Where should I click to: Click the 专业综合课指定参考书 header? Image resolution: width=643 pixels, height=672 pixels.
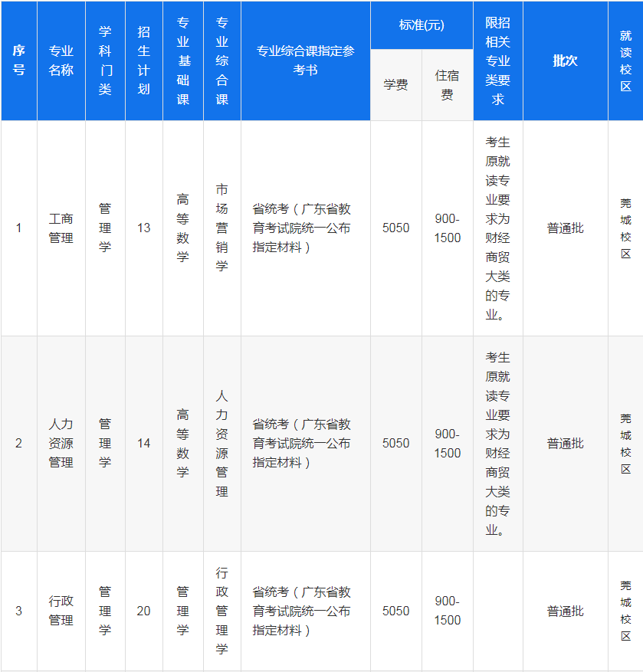[x=305, y=61]
